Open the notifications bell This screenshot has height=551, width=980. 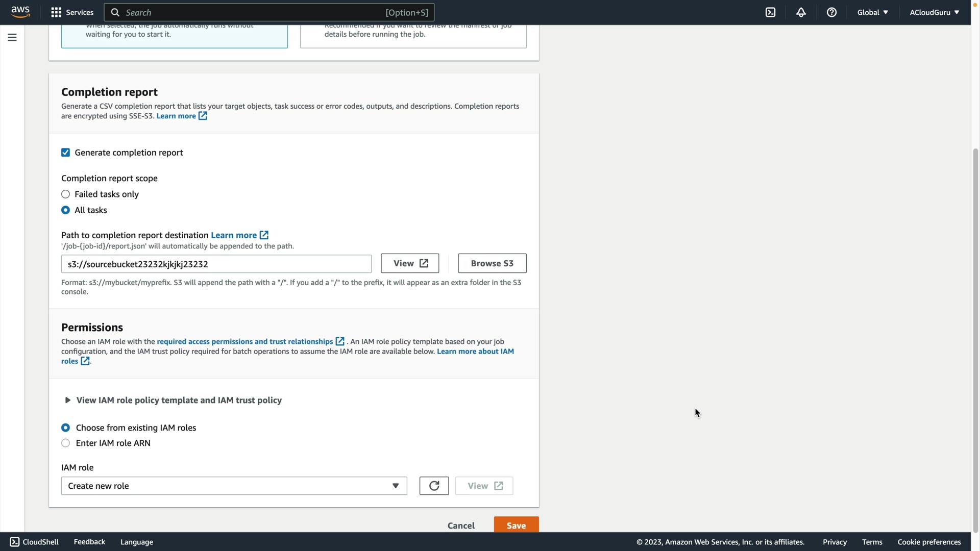coord(801,12)
